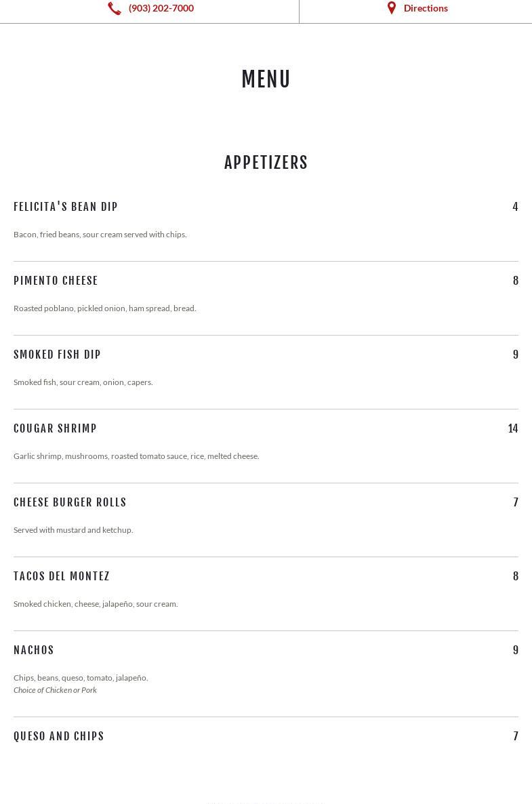The image size is (532, 804).
Task: Click the Felicita's Bean Dip item title
Action: 66,207
